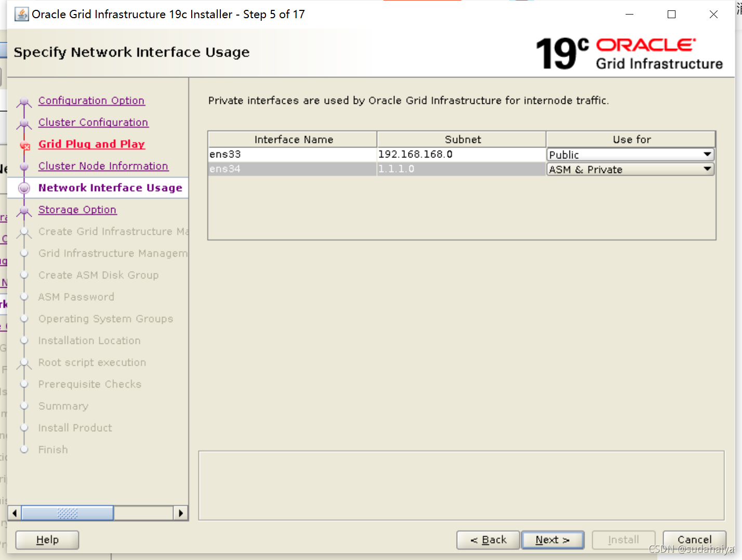Click the Installation Location step
The height and width of the screenshot is (560, 742).
(89, 341)
